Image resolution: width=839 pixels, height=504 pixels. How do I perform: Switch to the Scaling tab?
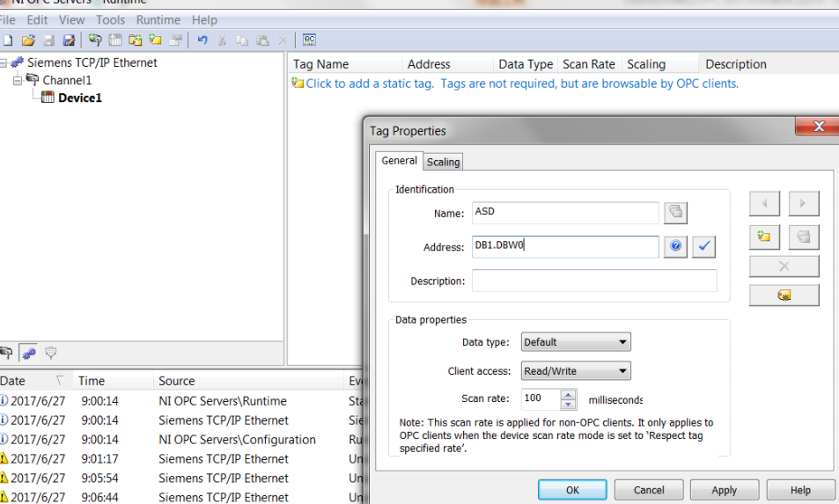coord(443,162)
